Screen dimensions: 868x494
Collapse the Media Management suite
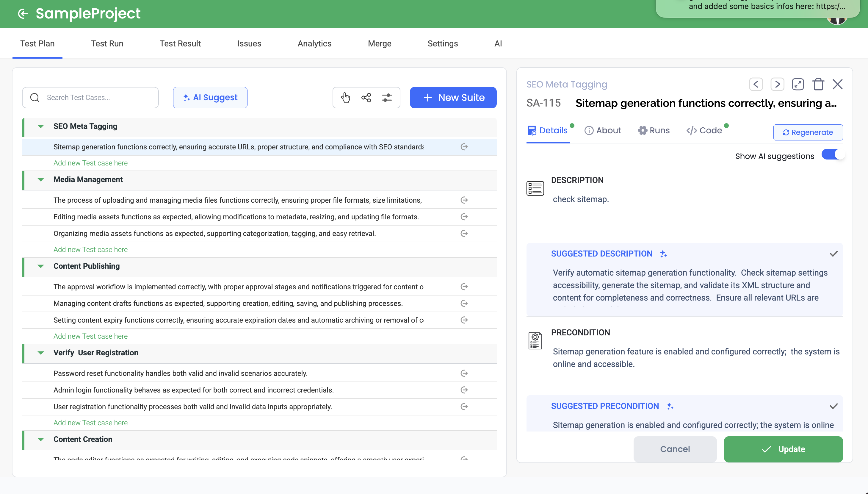tap(41, 179)
